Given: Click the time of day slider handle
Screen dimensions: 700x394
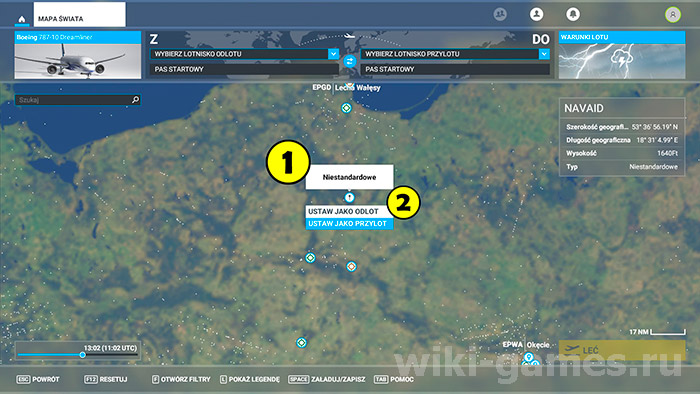Looking at the screenshot, I should 82,355.
